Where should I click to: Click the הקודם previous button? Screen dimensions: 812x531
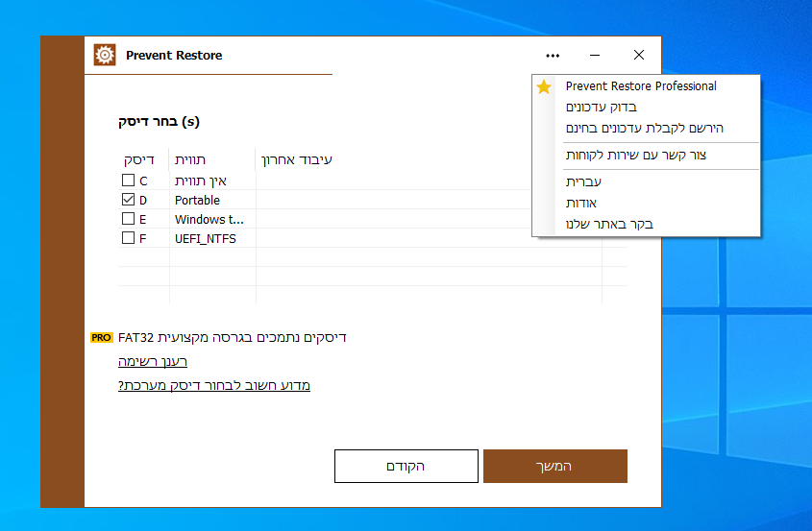pos(406,467)
